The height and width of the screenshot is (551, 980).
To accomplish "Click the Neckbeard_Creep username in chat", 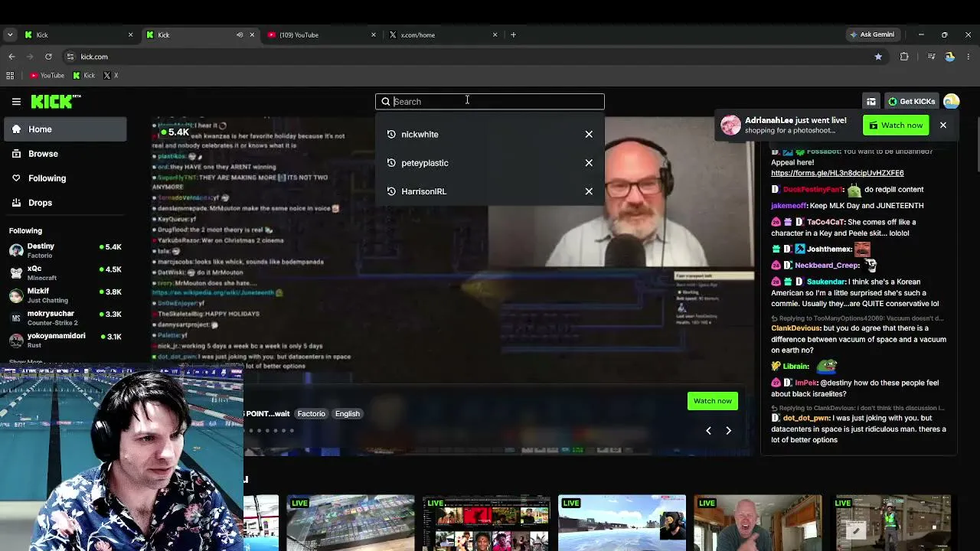I will pos(827,266).
